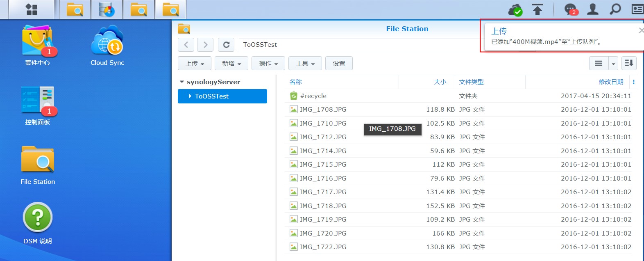Open the search magnifier icon in taskbar

[615, 9]
